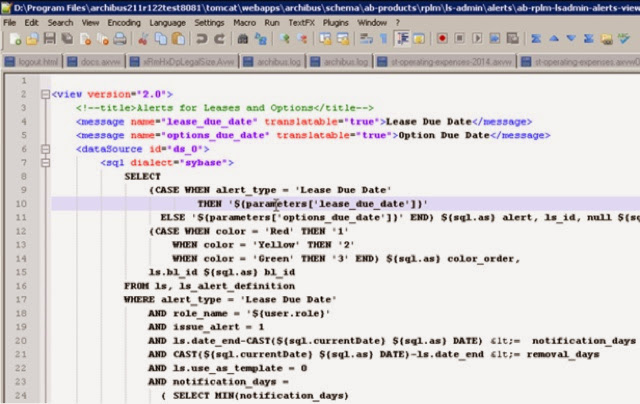This screenshot has height=404, width=640.
Task: Redo the last undone edit
Action: [x=219, y=39]
